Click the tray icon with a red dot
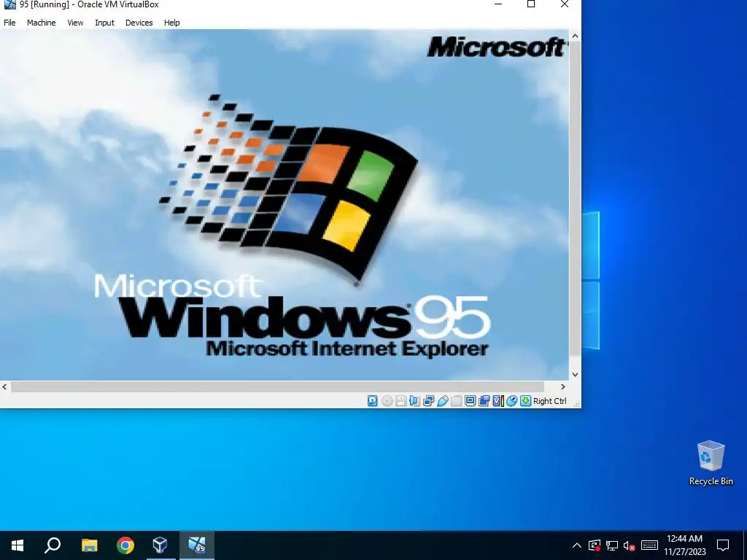Image resolution: width=747 pixels, height=560 pixels. 594,545
